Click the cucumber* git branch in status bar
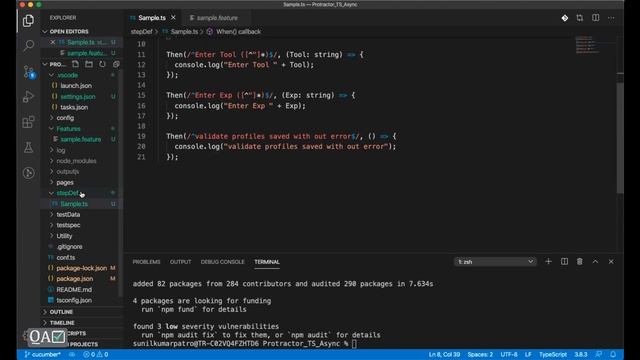This screenshot has height=360, width=640. [42, 354]
